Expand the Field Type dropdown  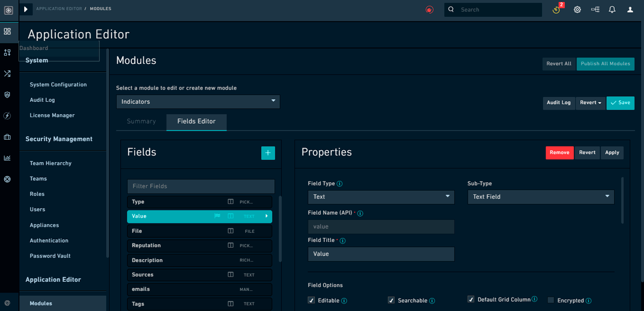click(381, 197)
